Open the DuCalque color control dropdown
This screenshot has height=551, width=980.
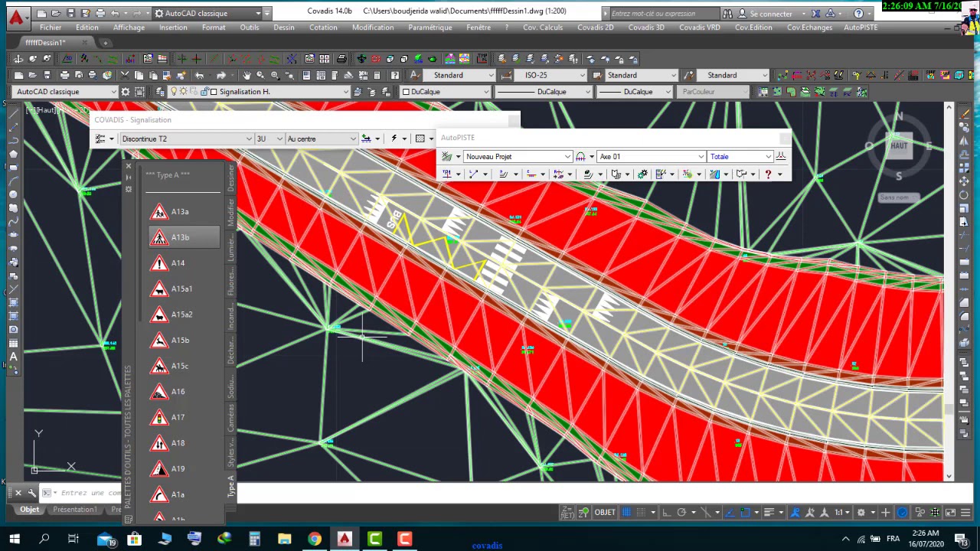point(446,92)
